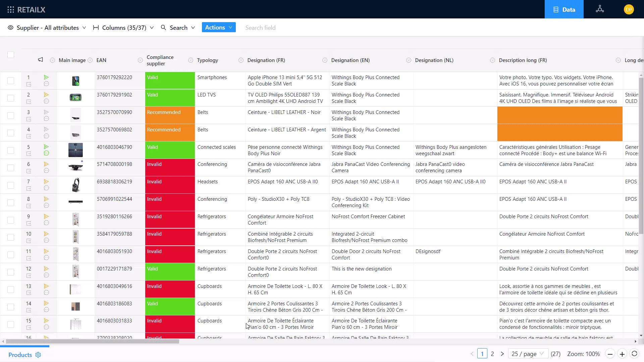
Task: Open the 25 / page size selector
Action: 528,354
